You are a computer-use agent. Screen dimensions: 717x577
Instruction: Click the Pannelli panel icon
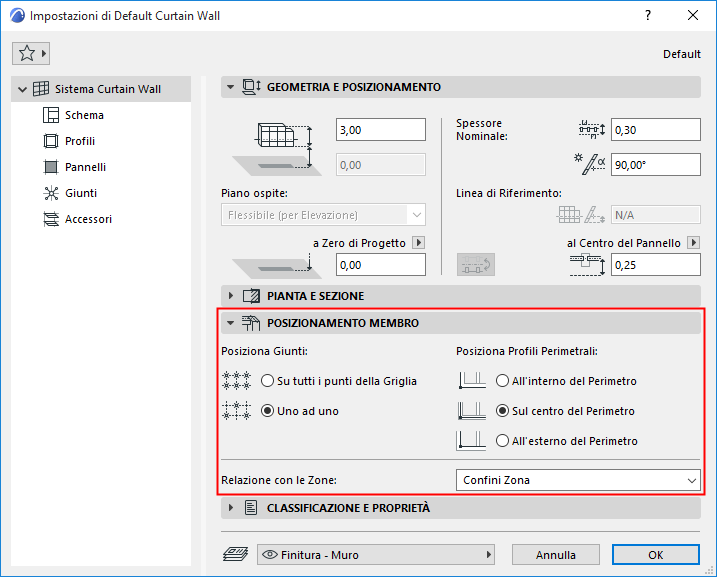pos(51,167)
